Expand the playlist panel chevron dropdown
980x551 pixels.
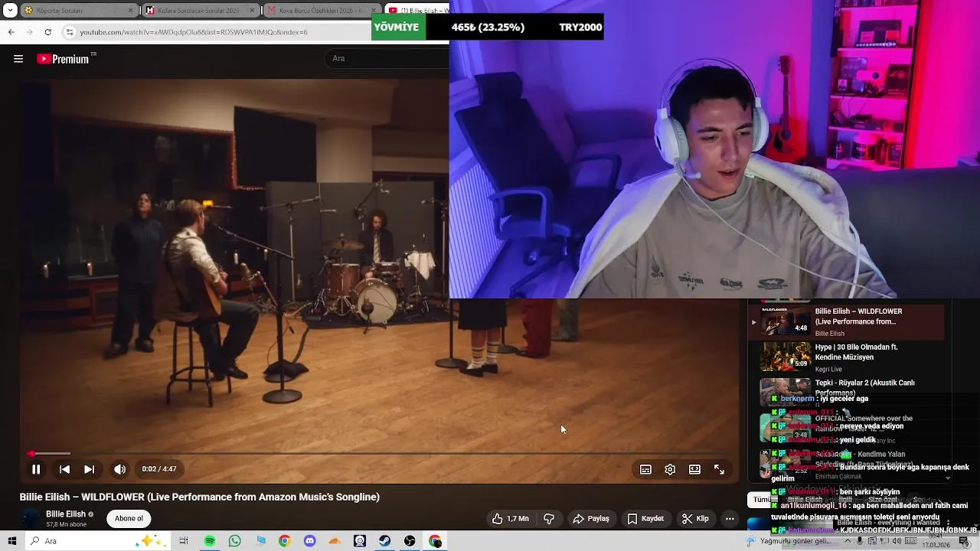[948, 478]
